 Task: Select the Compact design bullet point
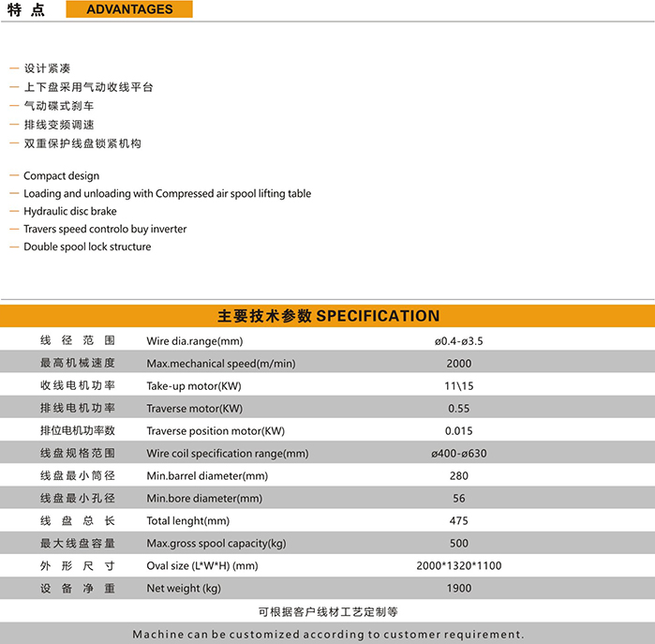pos(61,176)
